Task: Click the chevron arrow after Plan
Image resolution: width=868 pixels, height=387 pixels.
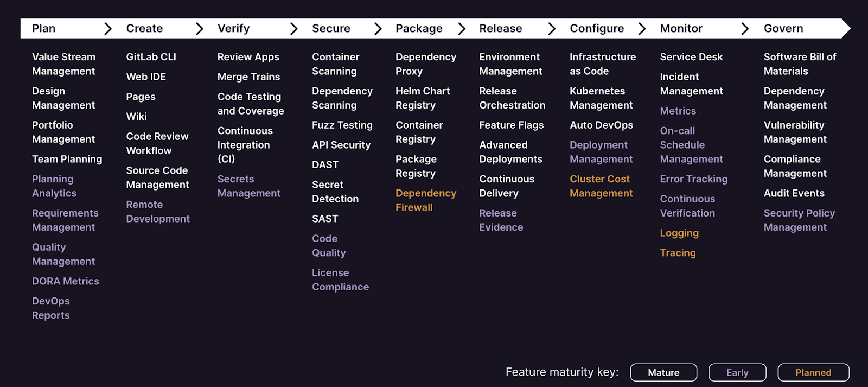Action: (x=108, y=29)
